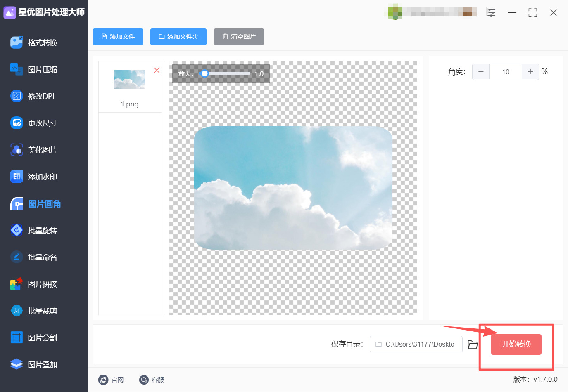This screenshot has height=392, width=568.
Task: Switch to the 图片压缩 menu label
Action: click(43, 69)
